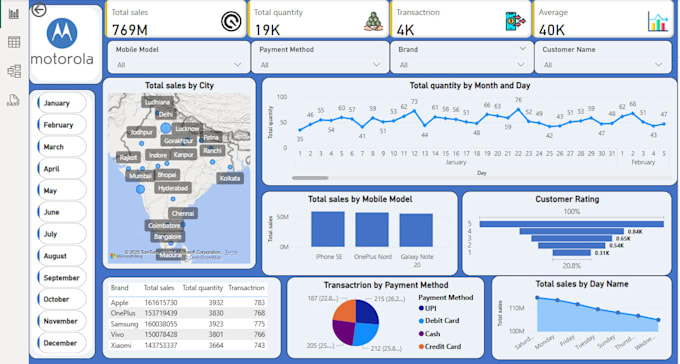Sort by the Total sales column header
Screen dimensions: 680x364
159,288
